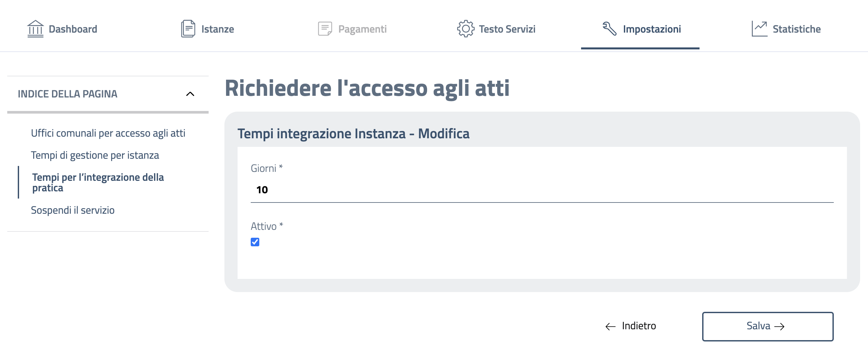The width and height of the screenshot is (868, 351).
Task: Select Sospendi il servizio in page index
Action: (x=72, y=210)
